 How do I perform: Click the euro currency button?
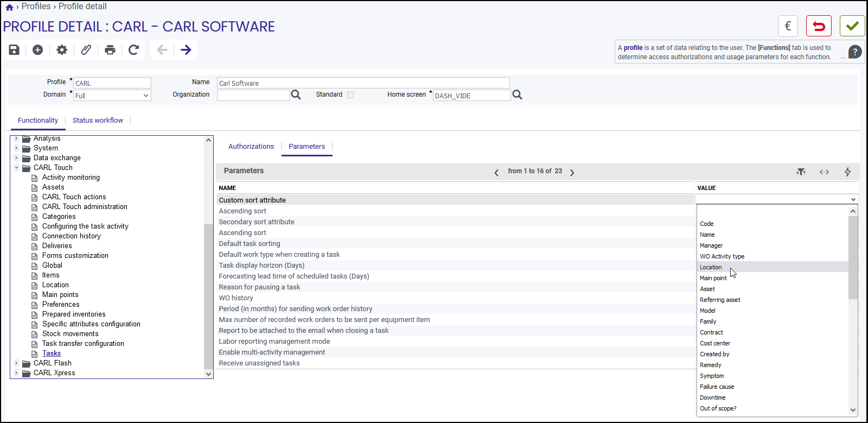[788, 26]
